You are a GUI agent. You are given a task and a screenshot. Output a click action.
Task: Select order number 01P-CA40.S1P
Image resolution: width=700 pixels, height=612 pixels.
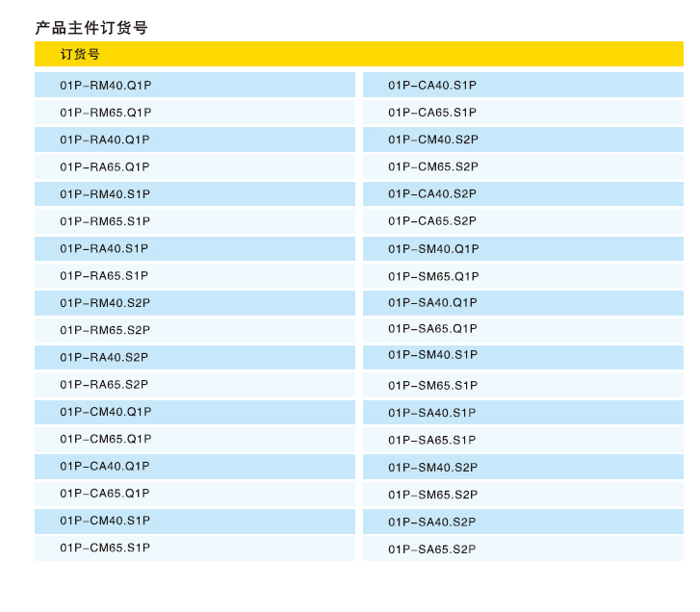click(x=432, y=85)
